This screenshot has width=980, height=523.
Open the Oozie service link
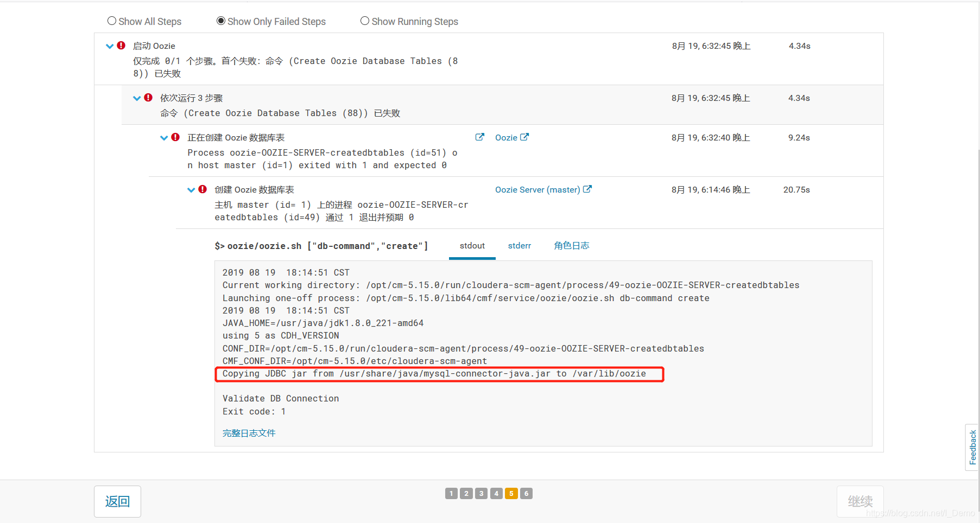(506, 138)
